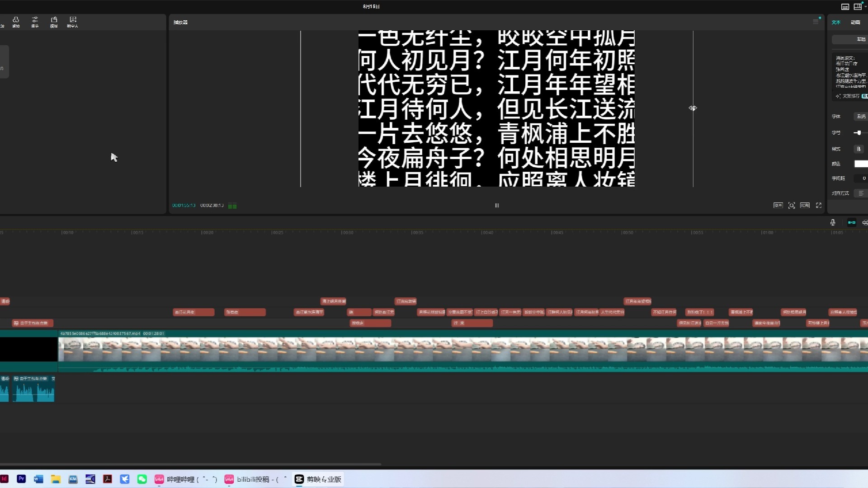Pause playback in the player
868x488 pixels.
(497, 205)
